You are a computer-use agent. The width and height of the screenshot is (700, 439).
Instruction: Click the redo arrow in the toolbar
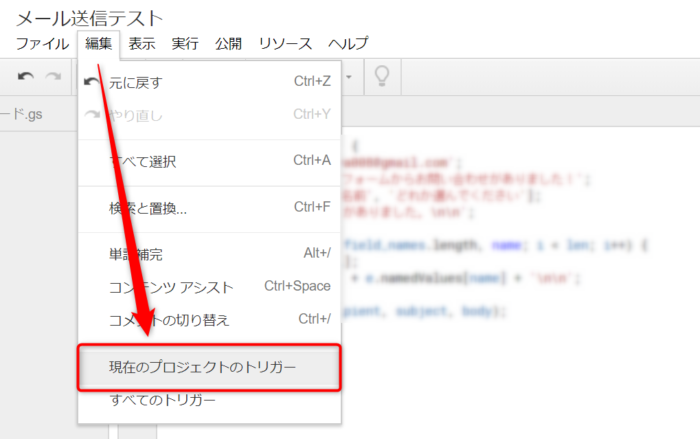pyautogui.click(x=52, y=77)
